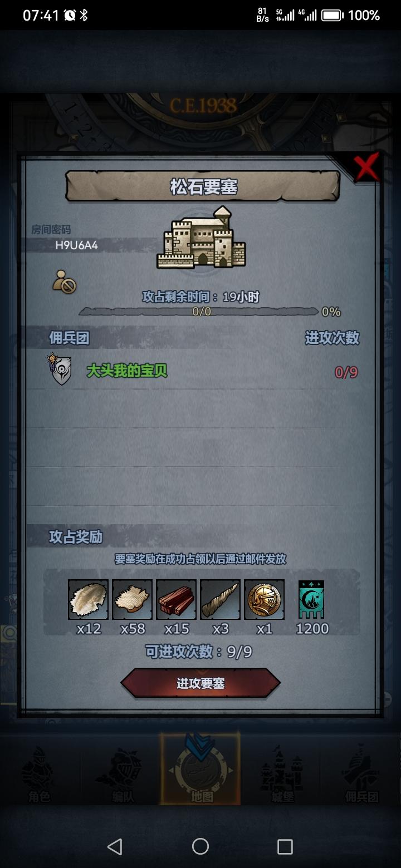Tap the x12 fur pelt reward
This screenshot has height=868, width=401.
click(x=88, y=599)
